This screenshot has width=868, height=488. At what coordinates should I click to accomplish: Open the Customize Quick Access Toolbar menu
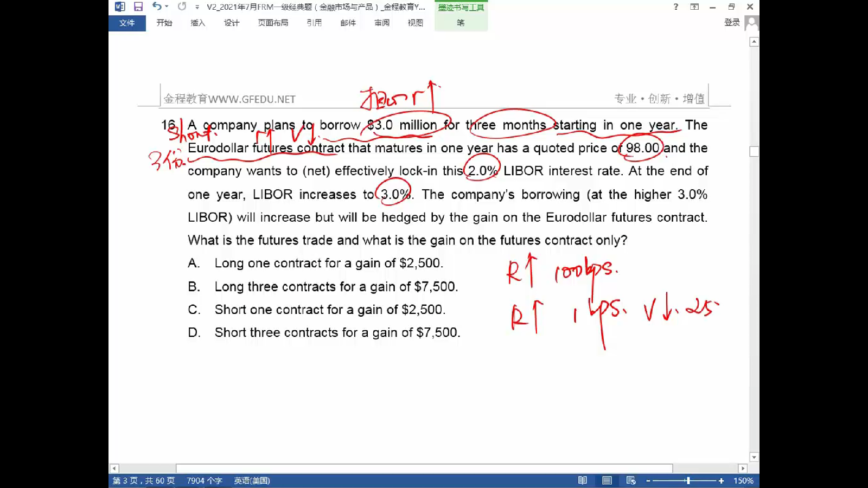point(197,7)
